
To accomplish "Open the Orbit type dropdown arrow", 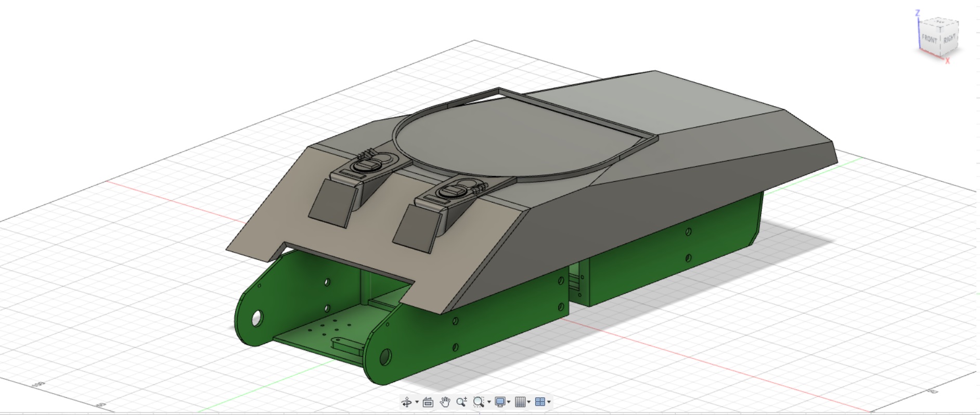I will [x=417, y=403].
